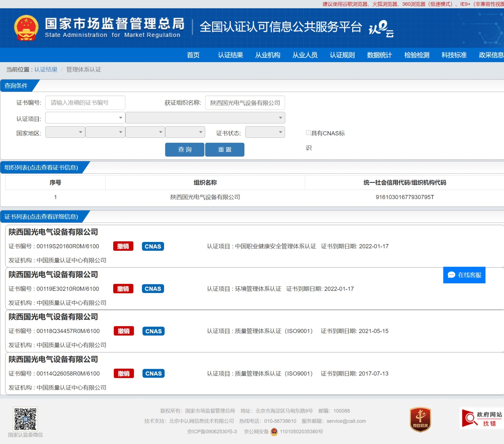504x444 pixels.
Task: Click the 认e云 logo in header
Action: pyautogui.click(x=381, y=29)
